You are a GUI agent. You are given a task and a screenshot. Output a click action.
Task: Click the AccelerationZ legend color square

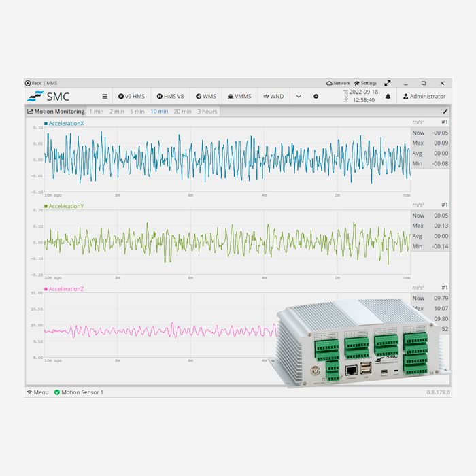[x=46, y=289]
